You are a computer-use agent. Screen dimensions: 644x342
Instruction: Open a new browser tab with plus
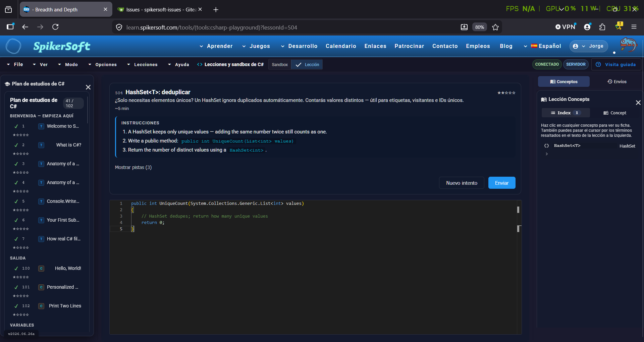[216, 10]
